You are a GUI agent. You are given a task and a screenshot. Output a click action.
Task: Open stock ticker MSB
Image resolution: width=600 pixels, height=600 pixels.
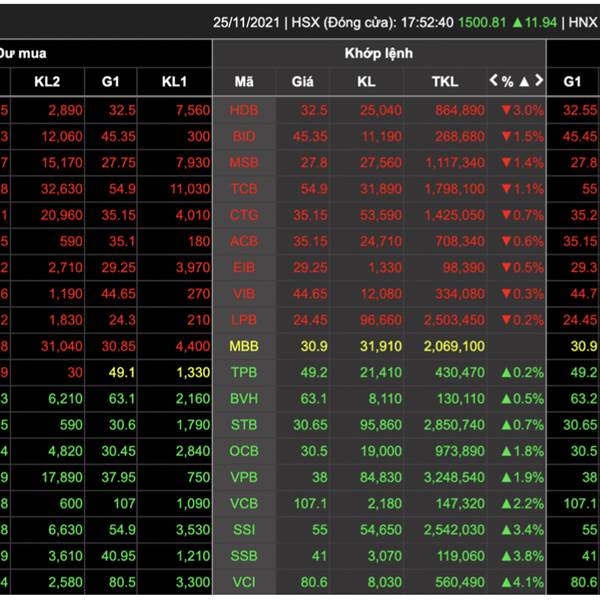click(x=244, y=163)
